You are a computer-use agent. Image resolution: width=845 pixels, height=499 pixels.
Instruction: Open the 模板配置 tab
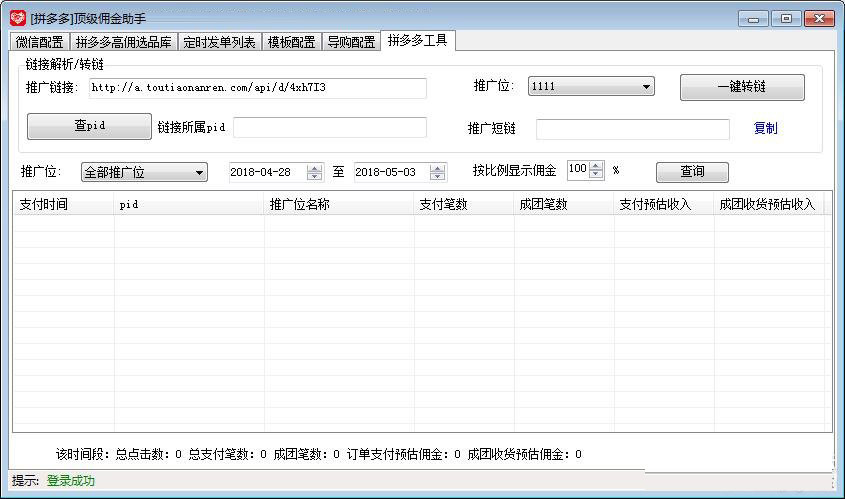point(291,42)
